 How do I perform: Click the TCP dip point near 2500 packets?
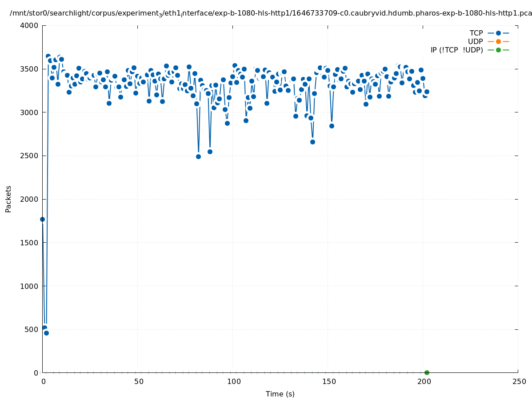198,156
